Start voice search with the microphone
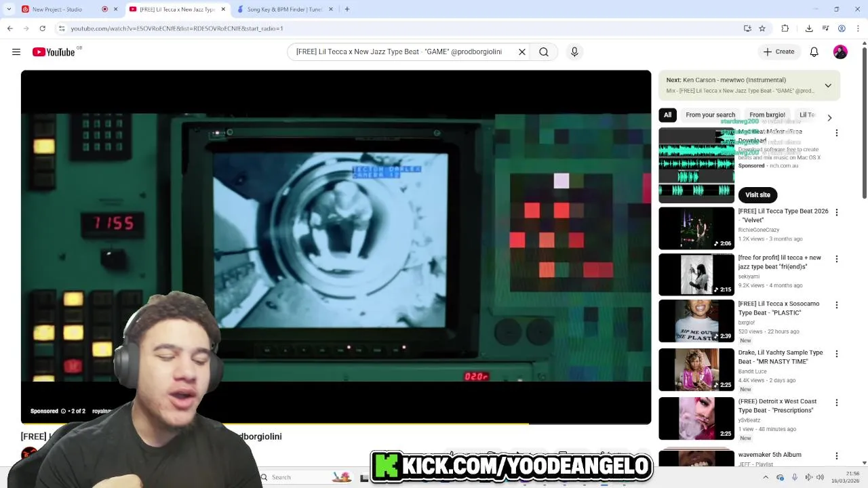The width and height of the screenshot is (868, 488). pos(574,52)
